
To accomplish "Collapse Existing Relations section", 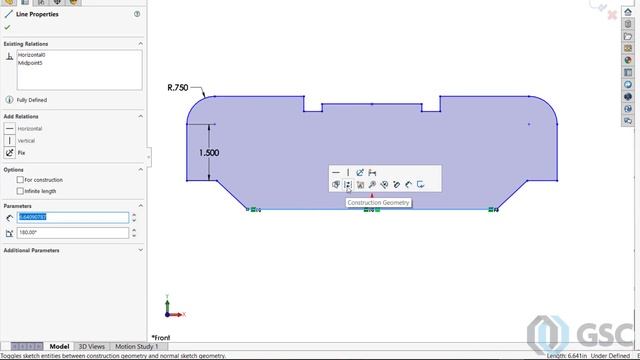I will click(140, 44).
